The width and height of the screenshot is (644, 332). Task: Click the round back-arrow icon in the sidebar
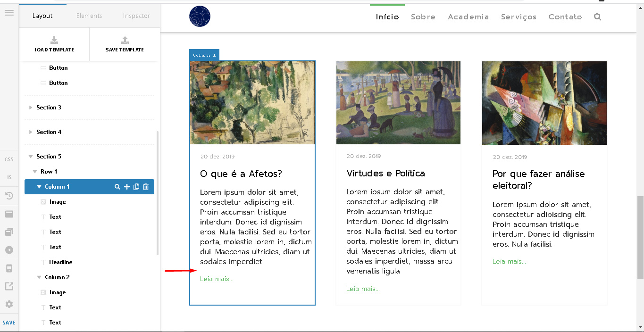[x=9, y=250]
